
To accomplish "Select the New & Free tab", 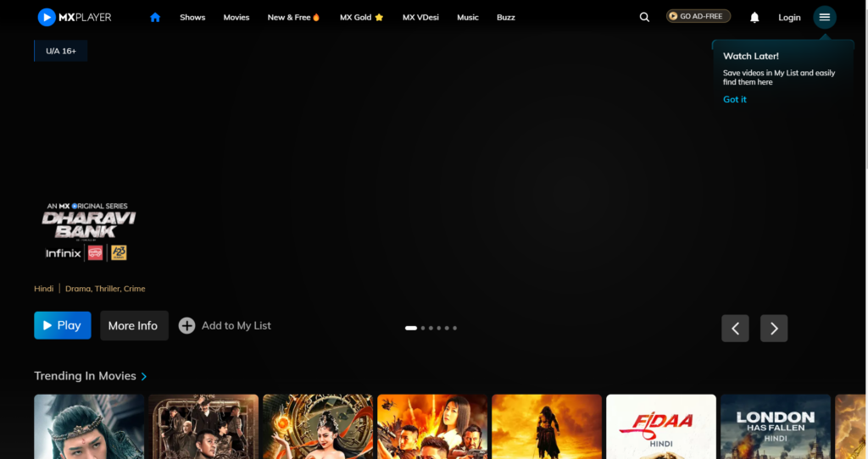I will tap(294, 17).
